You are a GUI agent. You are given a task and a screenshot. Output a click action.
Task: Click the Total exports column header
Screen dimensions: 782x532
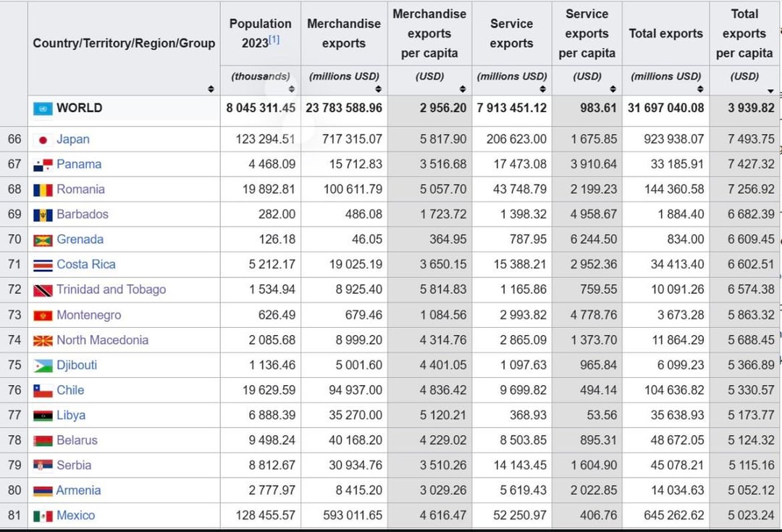pyautogui.click(x=665, y=33)
